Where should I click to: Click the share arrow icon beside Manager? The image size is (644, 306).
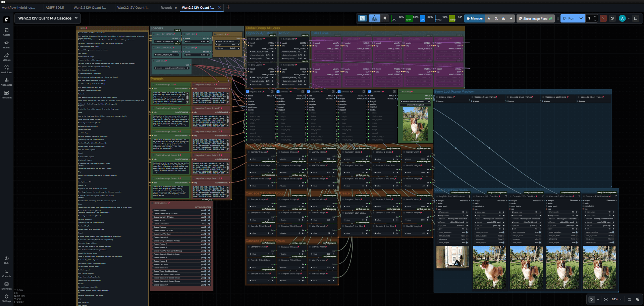coord(511,18)
